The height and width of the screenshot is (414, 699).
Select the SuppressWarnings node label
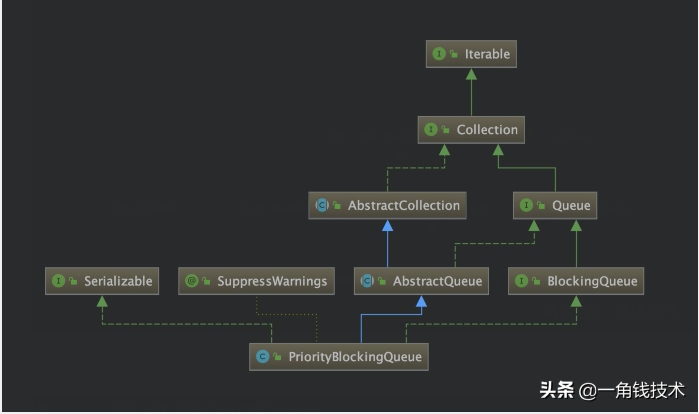pos(272,282)
